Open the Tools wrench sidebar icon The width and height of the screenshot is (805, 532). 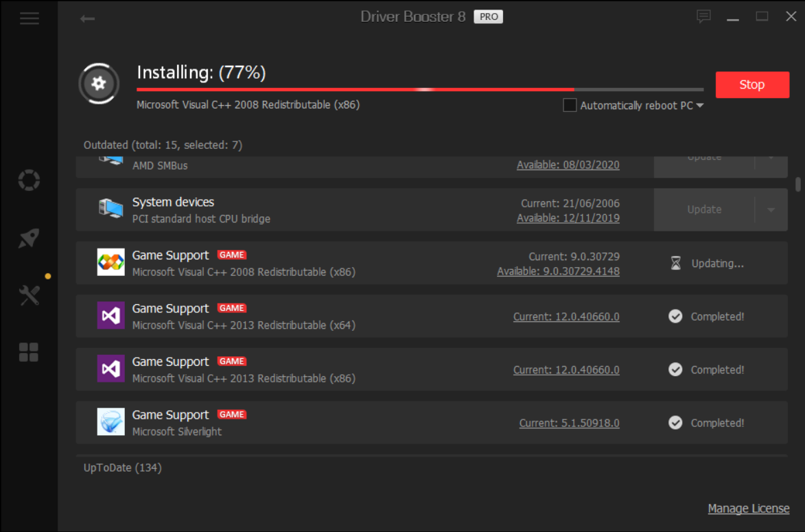coord(30,295)
